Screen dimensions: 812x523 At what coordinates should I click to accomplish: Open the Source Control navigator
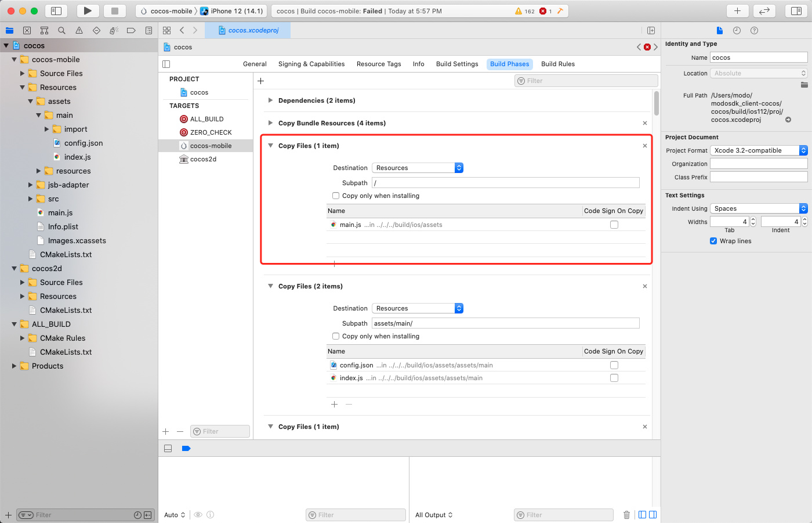point(27,30)
